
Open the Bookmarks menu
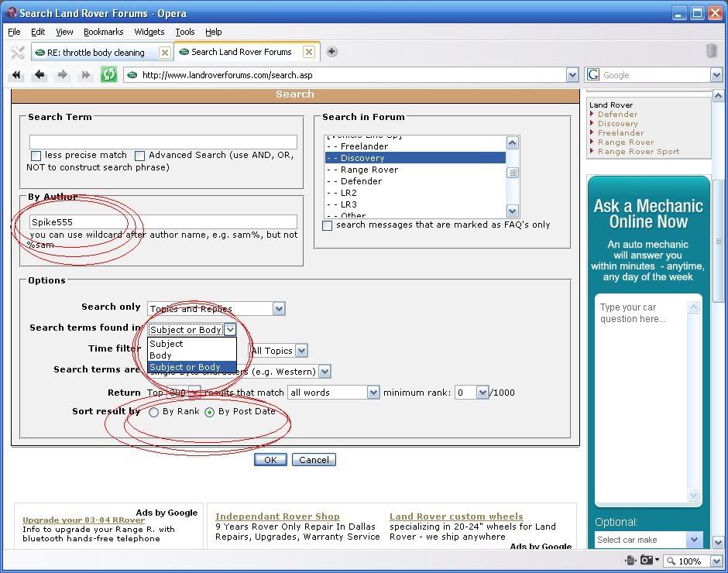[x=103, y=32]
